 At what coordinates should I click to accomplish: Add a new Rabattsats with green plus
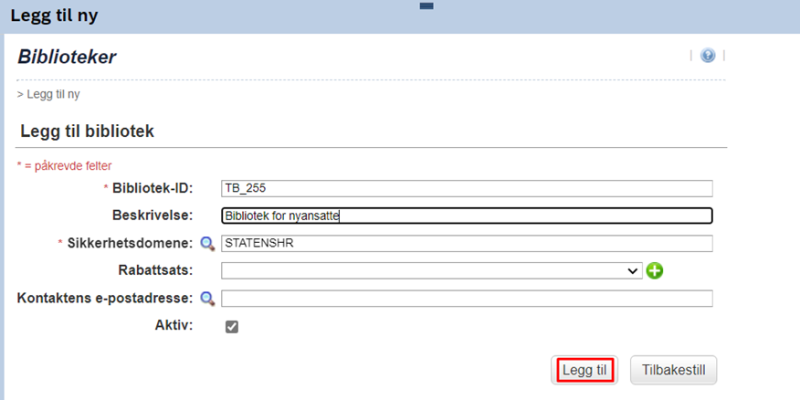(655, 271)
